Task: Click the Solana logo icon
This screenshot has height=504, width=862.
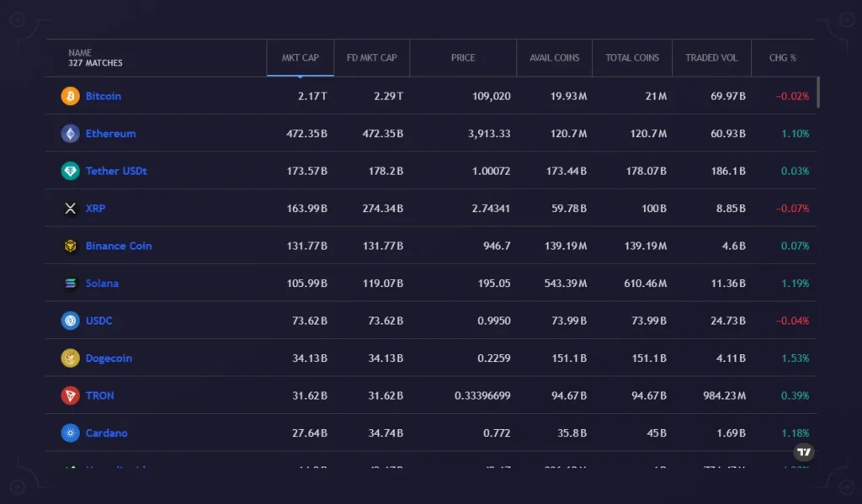Action: (70, 284)
